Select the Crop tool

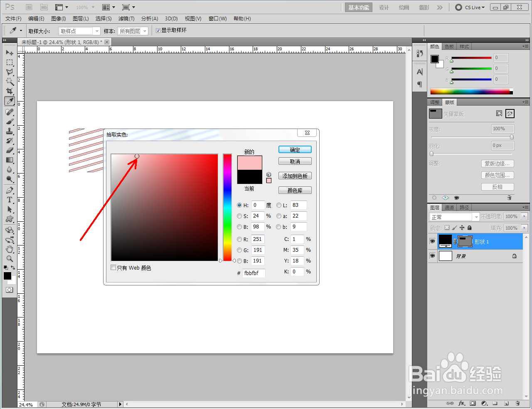(10, 91)
